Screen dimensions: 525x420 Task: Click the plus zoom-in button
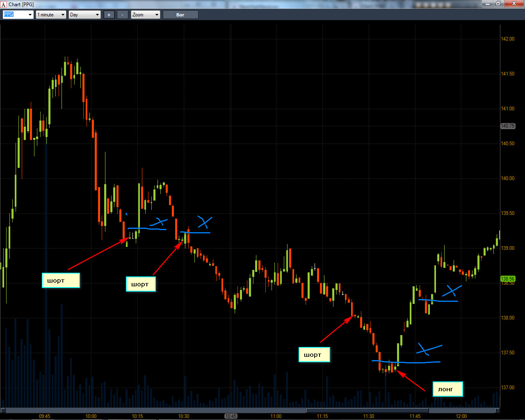click(109, 14)
